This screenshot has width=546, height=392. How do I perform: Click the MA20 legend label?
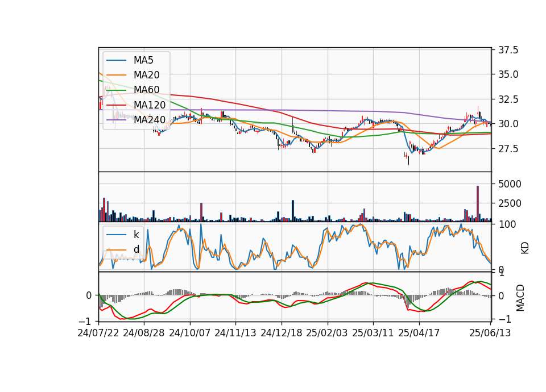[146, 75]
